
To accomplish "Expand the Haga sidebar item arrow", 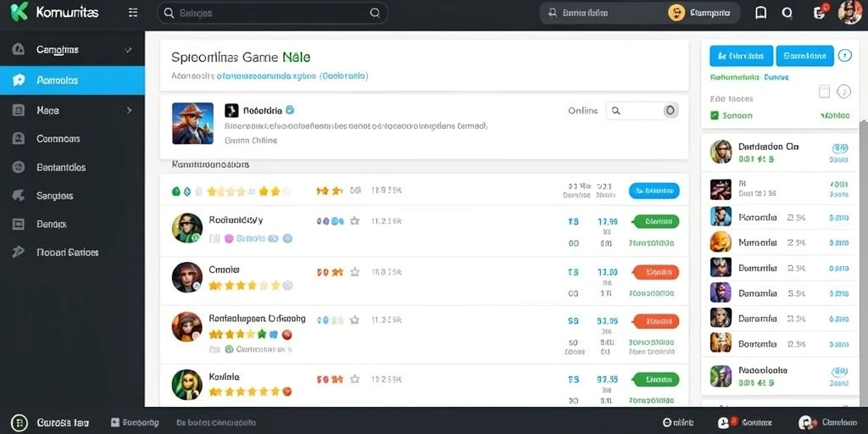I will pos(129,110).
